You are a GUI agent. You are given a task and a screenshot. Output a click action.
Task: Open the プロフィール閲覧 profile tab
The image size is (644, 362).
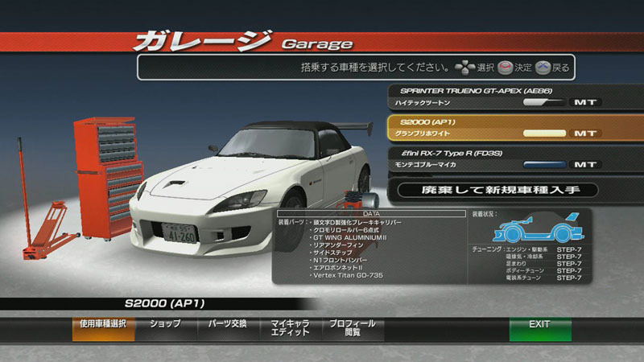pyautogui.click(x=353, y=328)
